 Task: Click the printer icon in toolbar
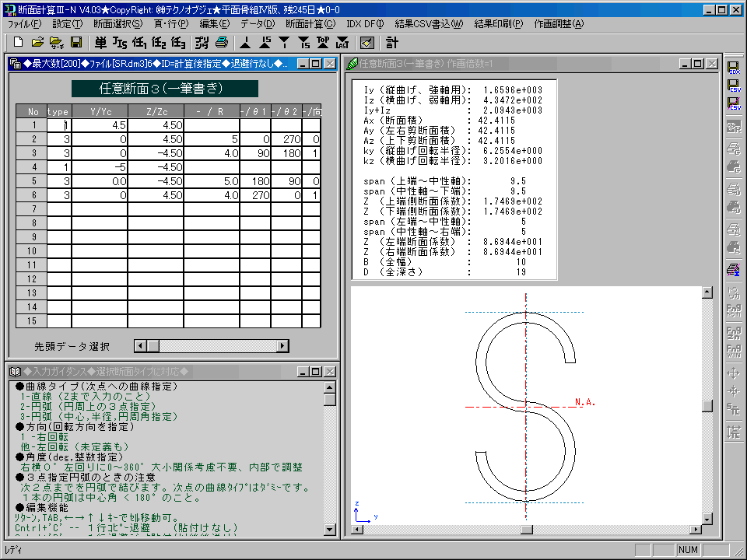point(222,42)
